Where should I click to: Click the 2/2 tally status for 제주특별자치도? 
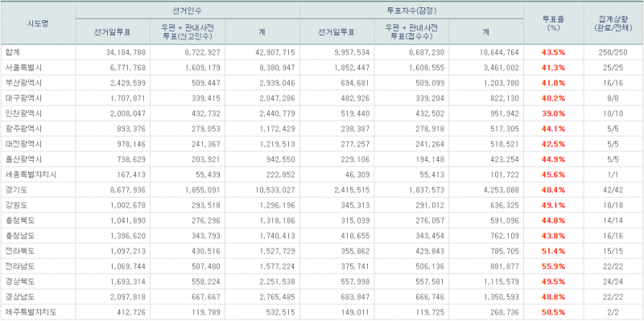coord(613,312)
